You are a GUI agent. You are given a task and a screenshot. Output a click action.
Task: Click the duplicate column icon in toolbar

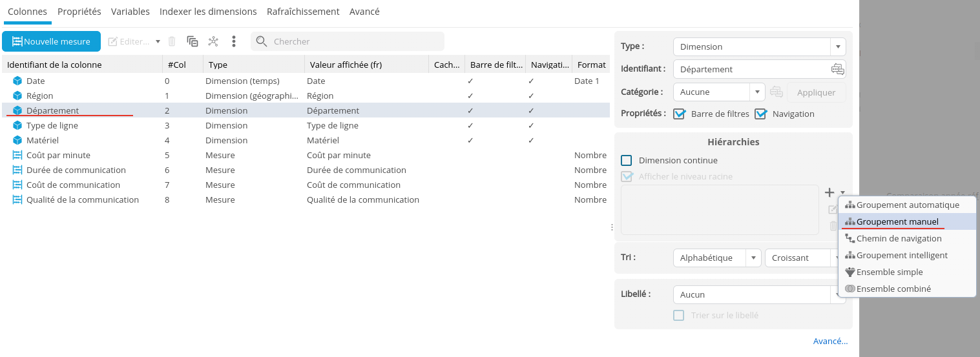pos(193,41)
